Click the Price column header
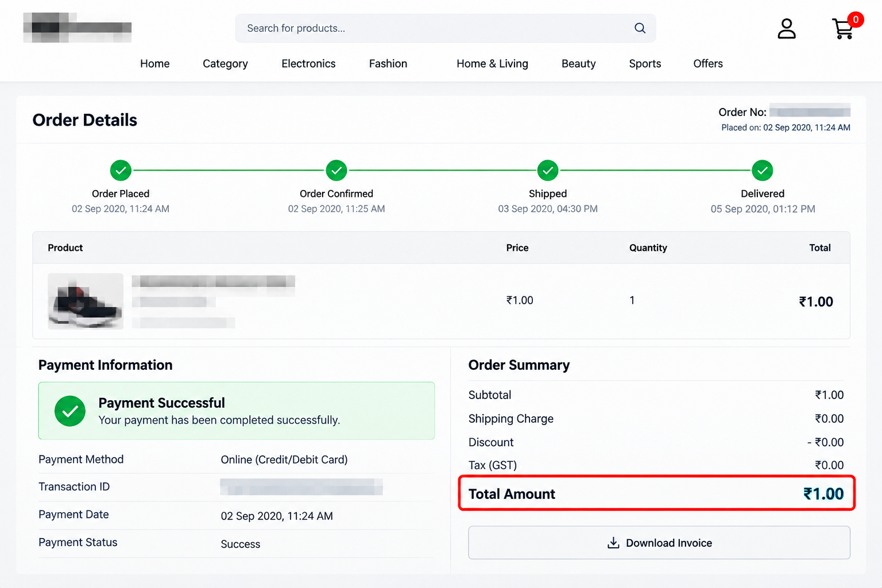This screenshot has height=588, width=882. pyautogui.click(x=517, y=248)
